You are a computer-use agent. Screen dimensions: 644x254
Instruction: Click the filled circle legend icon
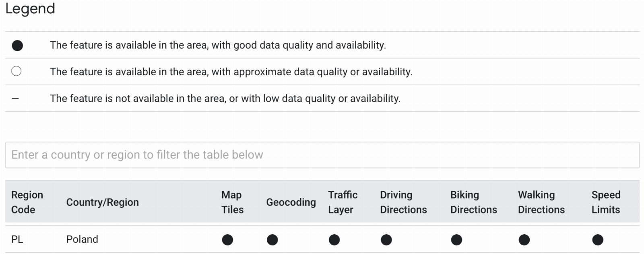point(17,45)
